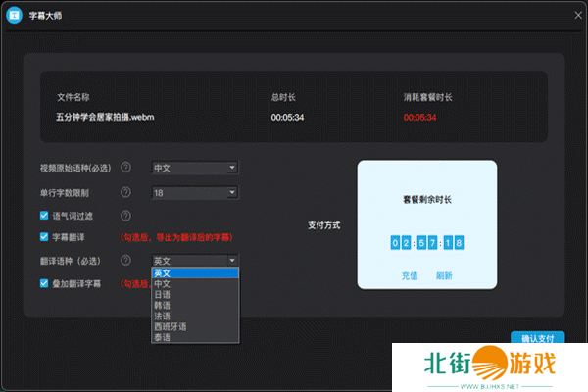This screenshot has width=588, height=392.
Task: Click the 充值 recharge link
Action: (410, 275)
